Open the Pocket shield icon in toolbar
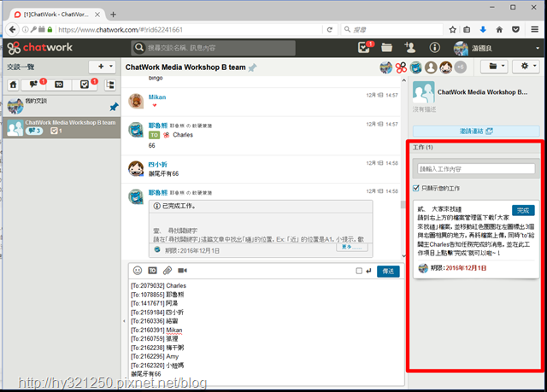The width and height of the screenshot is (547, 392). [x=515, y=30]
